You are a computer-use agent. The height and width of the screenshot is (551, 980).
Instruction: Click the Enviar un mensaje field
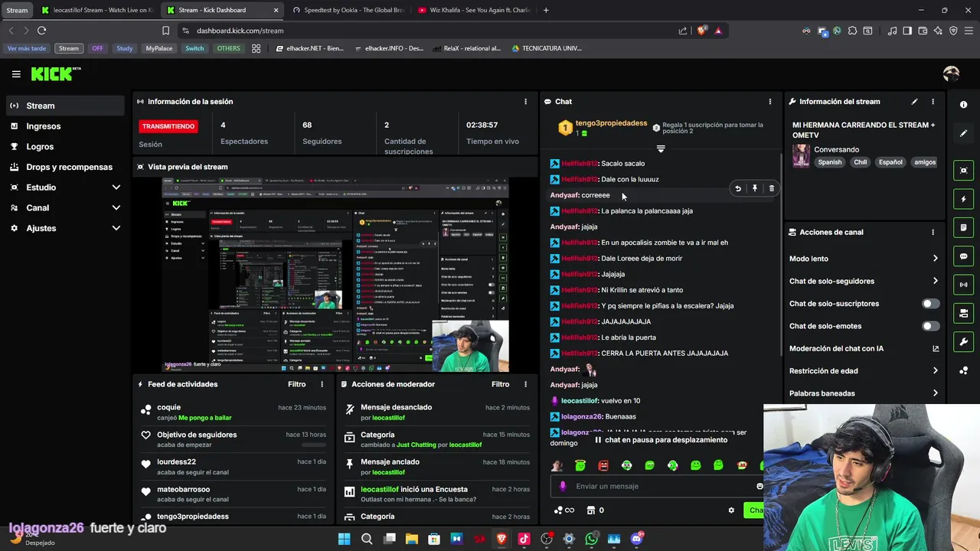[657, 486]
